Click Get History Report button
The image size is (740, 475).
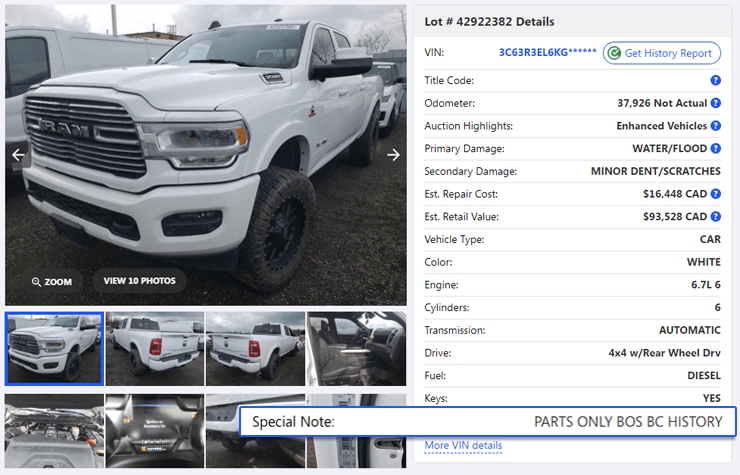(x=662, y=53)
